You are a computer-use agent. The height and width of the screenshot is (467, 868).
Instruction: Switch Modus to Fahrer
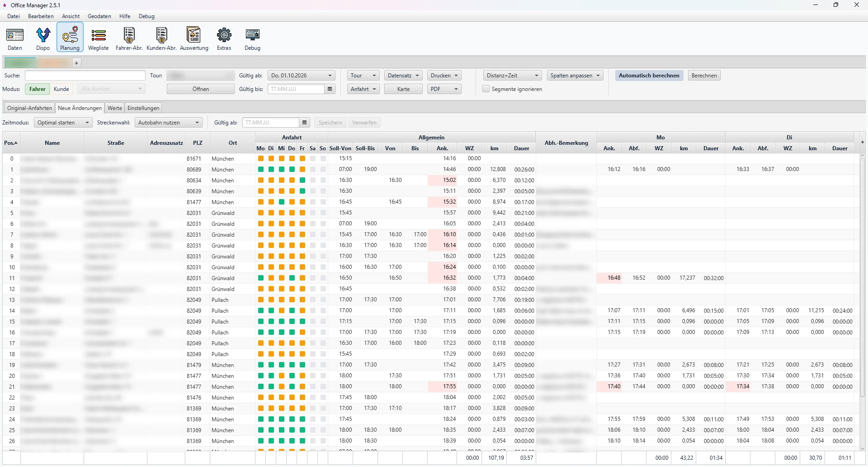[38, 89]
